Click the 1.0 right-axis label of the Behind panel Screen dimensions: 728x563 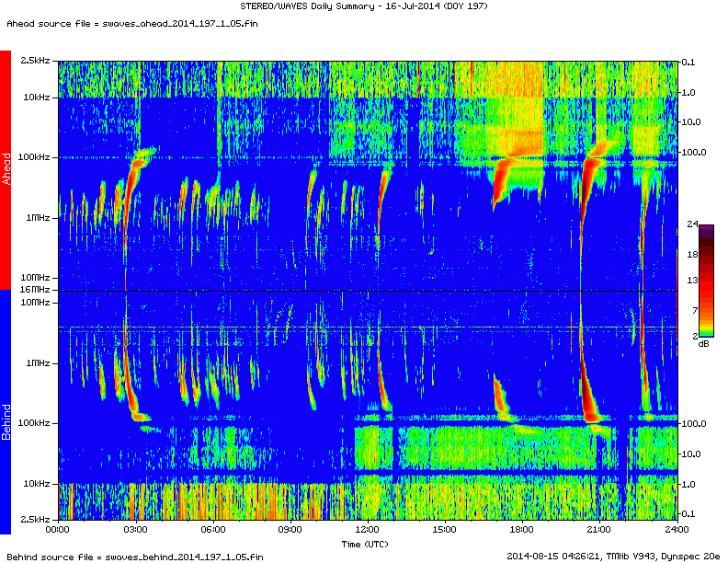click(x=688, y=485)
